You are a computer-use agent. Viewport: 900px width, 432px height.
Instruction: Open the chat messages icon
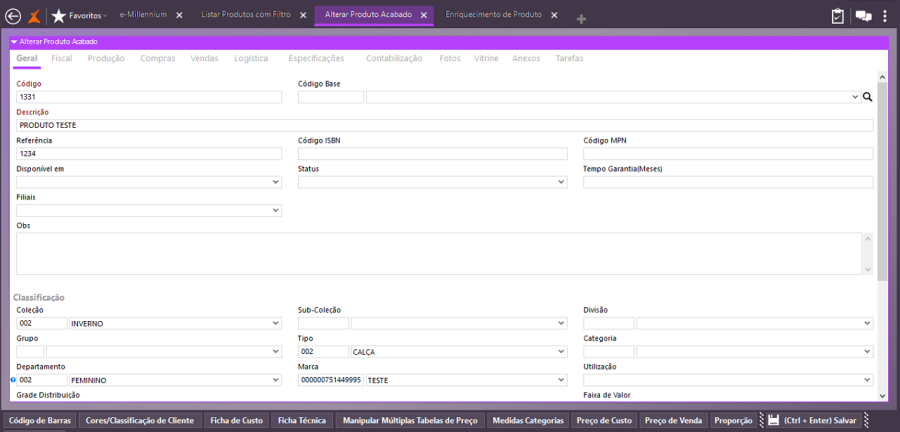(863, 16)
